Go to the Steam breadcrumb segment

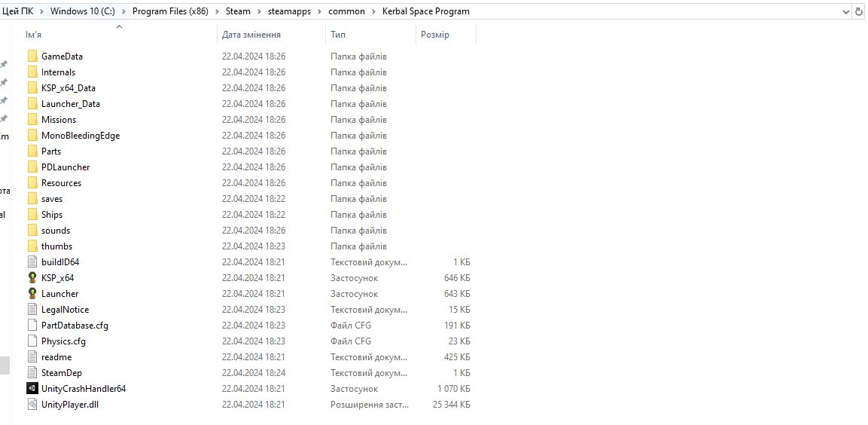coord(238,11)
